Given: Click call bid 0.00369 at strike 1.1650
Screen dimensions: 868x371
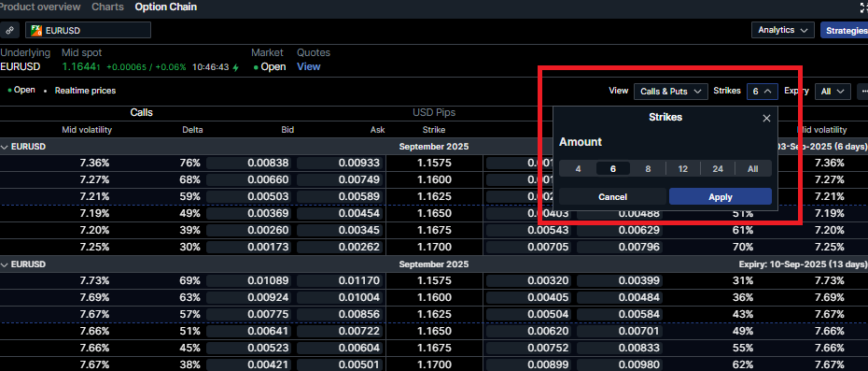Looking at the screenshot, I should [x=248, y=213].
